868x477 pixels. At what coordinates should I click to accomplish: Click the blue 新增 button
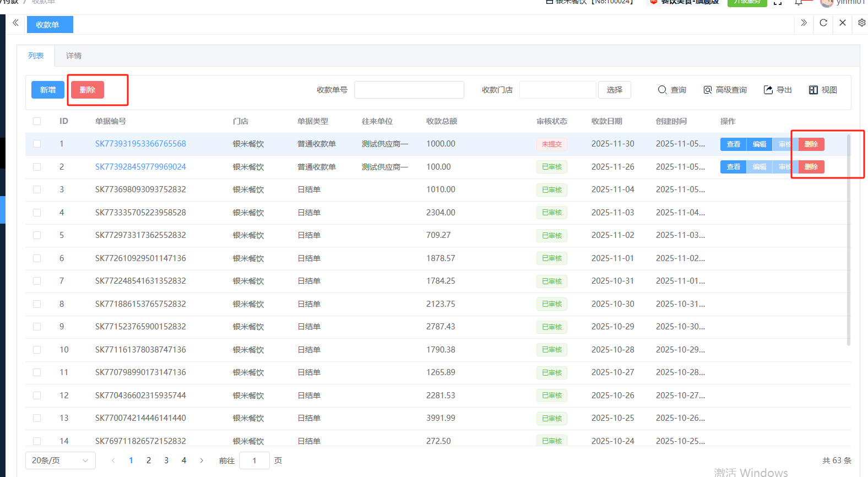point(48,90)
